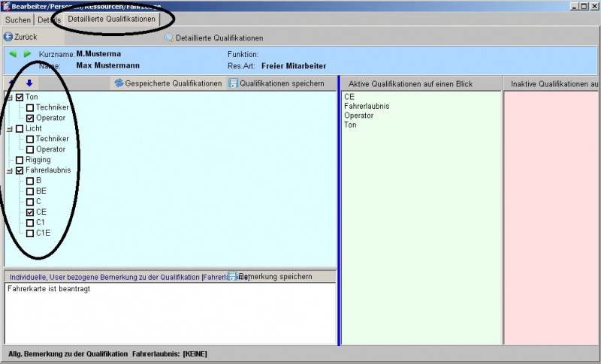Click the green next record arrow
The width and height of the screenshot is (601, 364).
tap(27, 54)
